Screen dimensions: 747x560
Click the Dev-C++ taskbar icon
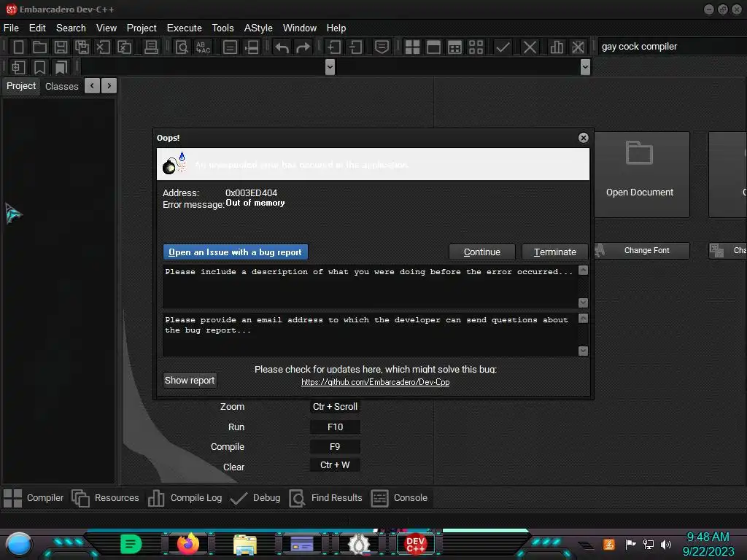pos(415,544)
